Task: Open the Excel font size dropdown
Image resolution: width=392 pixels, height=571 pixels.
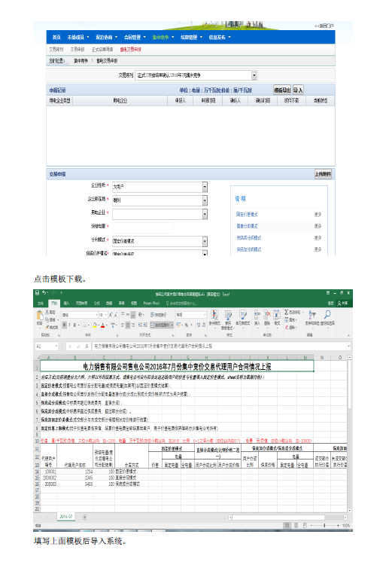Action: pos(105,315)
